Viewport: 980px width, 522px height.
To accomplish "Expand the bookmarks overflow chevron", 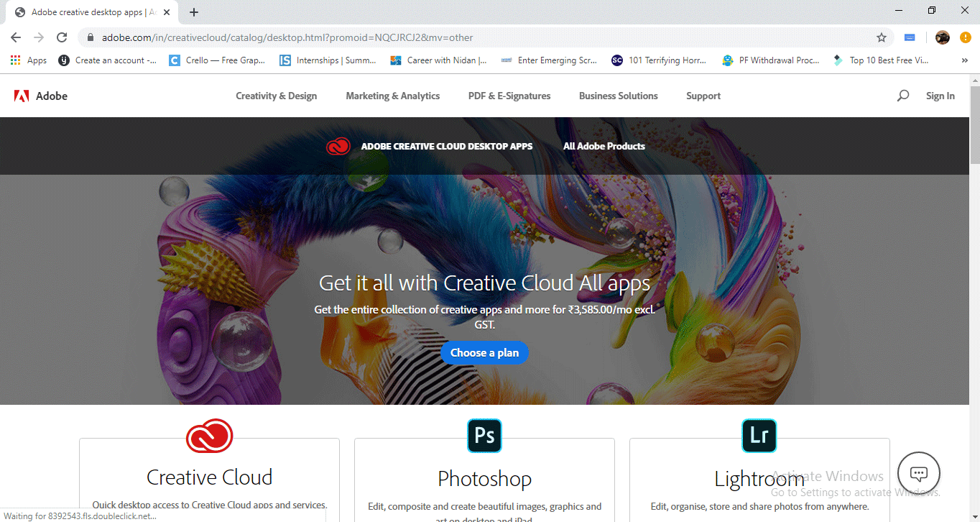I will pos(965,60).
